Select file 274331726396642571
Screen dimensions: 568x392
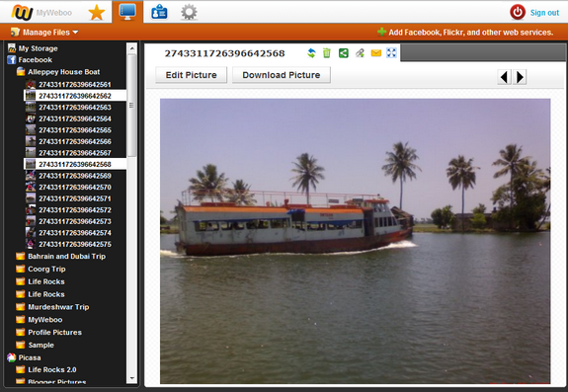tap(75, 198)
